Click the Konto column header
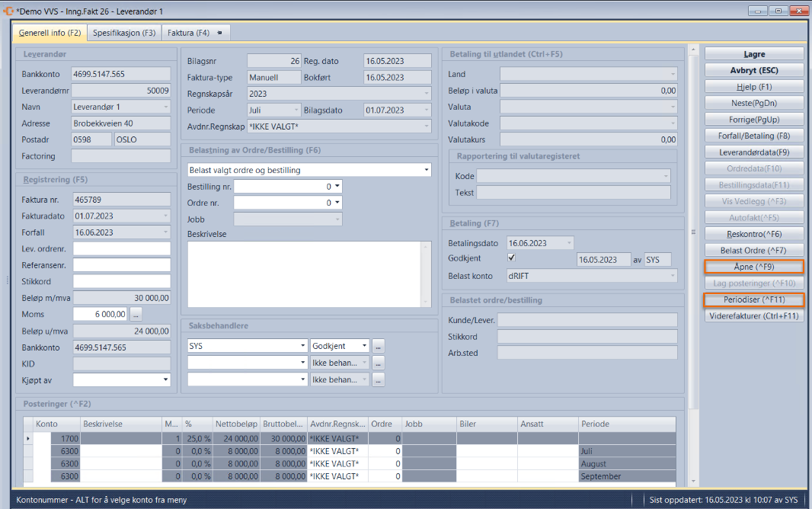The image size is (812, 509). (x=57, y=424)
